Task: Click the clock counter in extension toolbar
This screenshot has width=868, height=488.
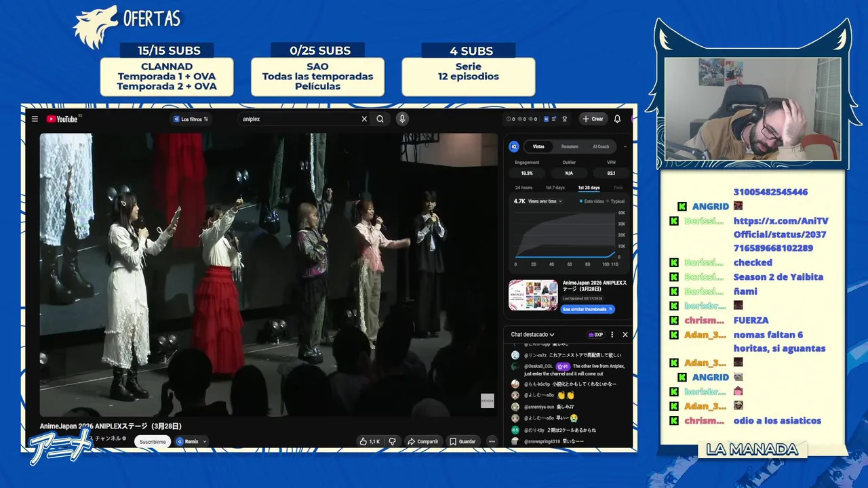Action: tap(511, 119)
